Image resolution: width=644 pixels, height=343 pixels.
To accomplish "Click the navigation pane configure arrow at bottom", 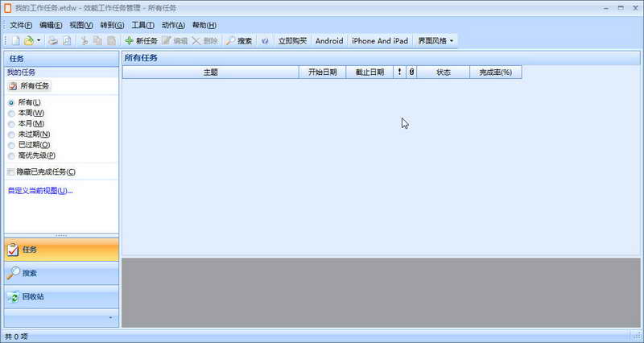I will (x=110, y=318).
